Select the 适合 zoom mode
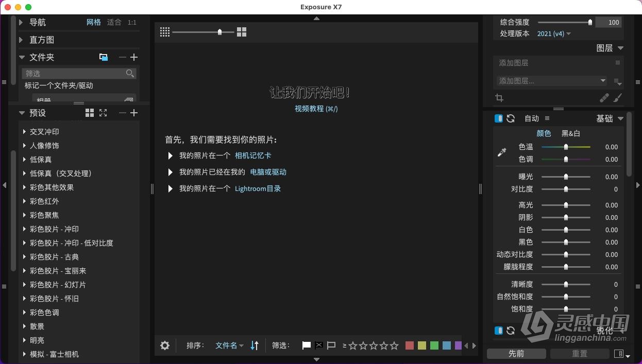This screenshot has height=364, width=642. (x=114, y=22)
